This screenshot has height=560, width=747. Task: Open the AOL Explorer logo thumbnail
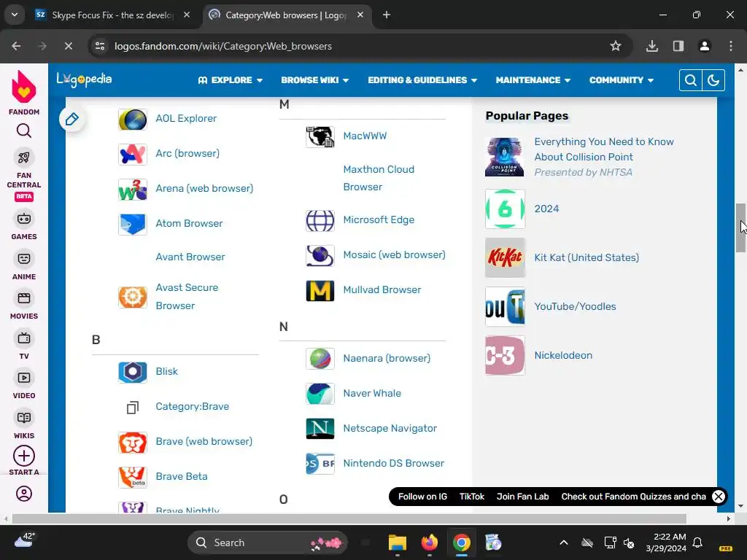coord(133,119)
